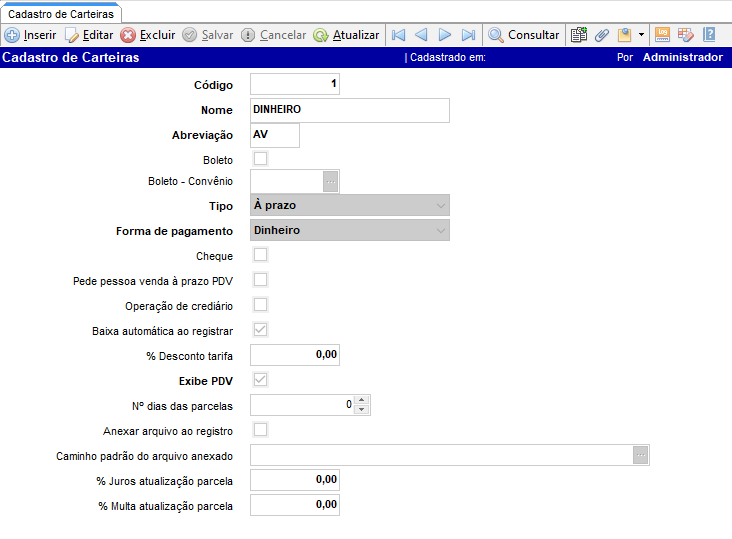This screenshot has height=539, width=732.
Task: Click the Nome input field
Action: point(349,109)
